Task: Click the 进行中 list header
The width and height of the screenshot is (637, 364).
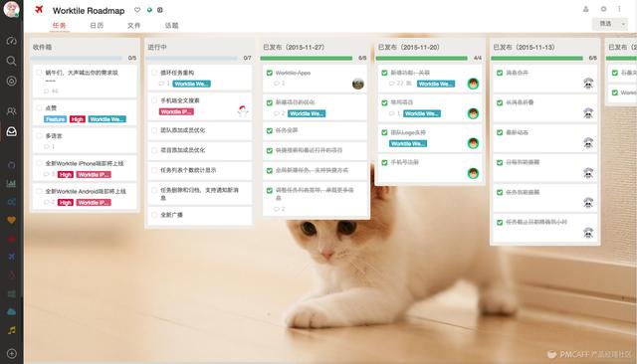Action: coord(157,47)
